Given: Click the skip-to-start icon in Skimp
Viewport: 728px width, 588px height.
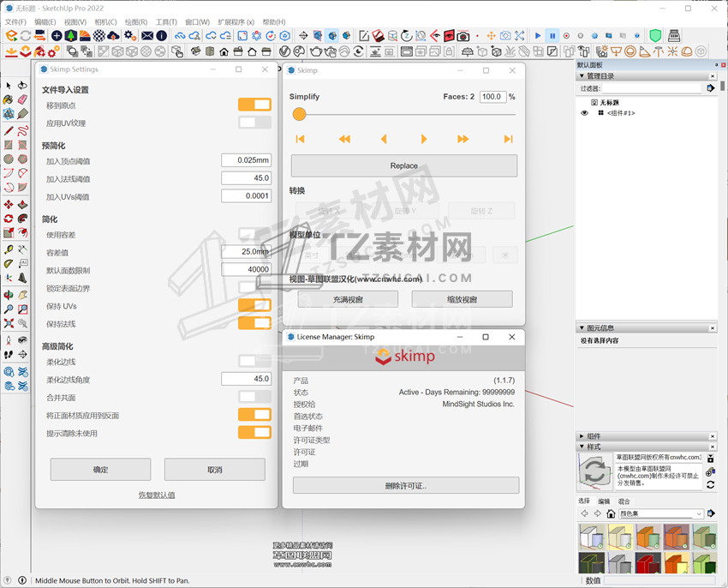Looking at the screenshot, I should pyautogui.click(x=300, y=139).
